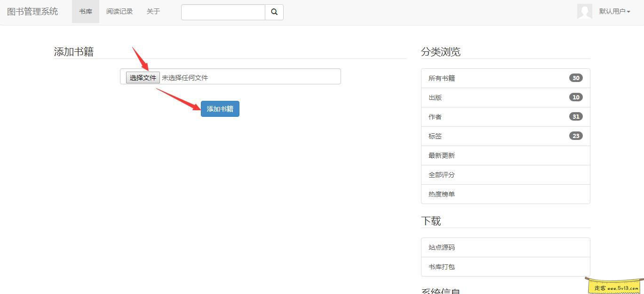Click the default user avatar image
644x294 pixels.
pos(584,11)
